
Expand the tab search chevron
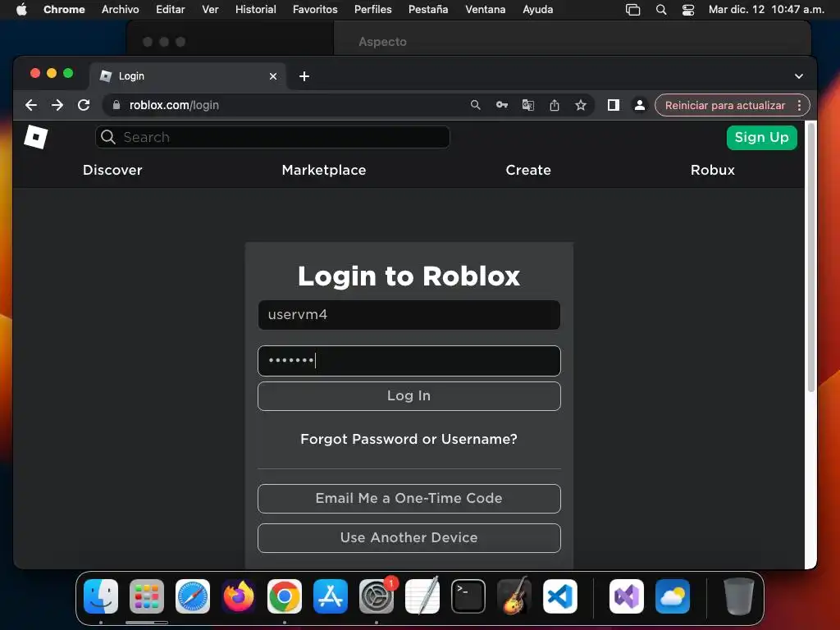799,76
